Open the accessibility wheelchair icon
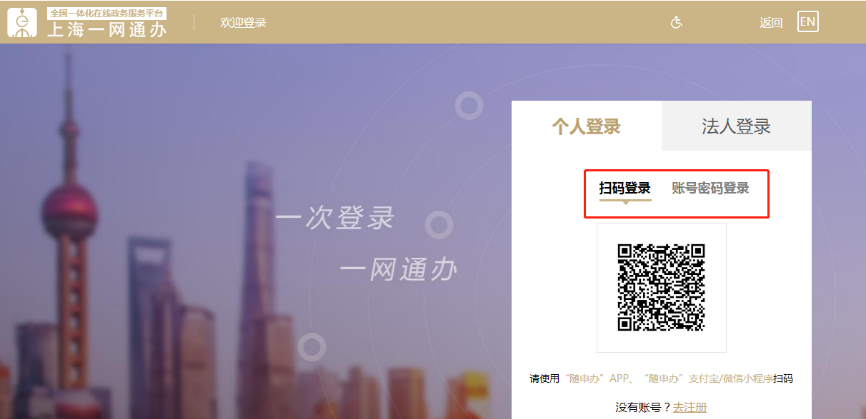This screenshot has height=419, width=866. [x=677, y=23]
